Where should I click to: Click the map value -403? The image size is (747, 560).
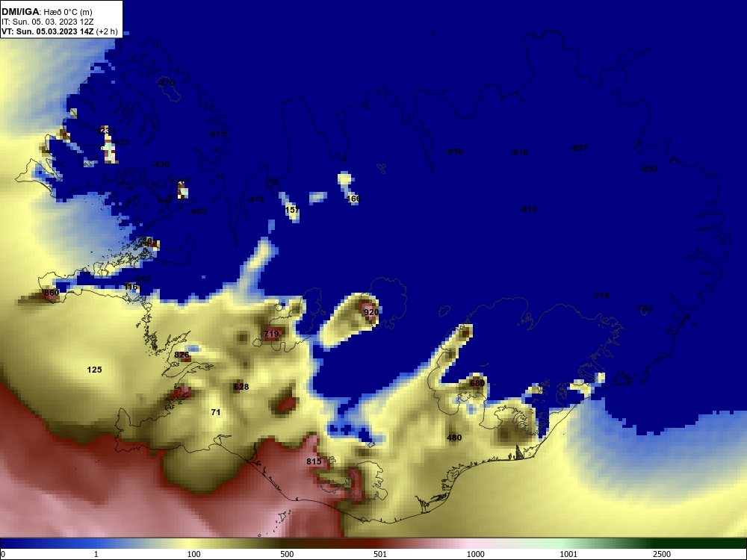(198, 211)
